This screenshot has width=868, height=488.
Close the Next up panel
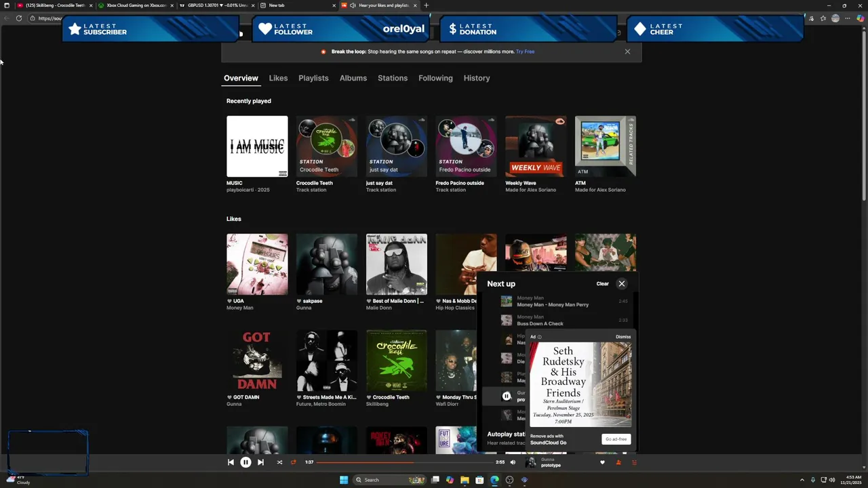coord(622,283)
